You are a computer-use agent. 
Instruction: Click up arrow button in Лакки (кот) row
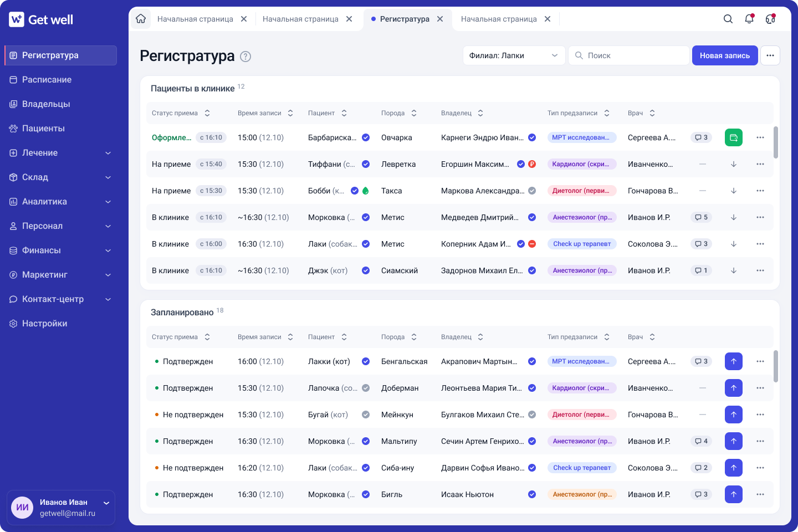point(734,361)
